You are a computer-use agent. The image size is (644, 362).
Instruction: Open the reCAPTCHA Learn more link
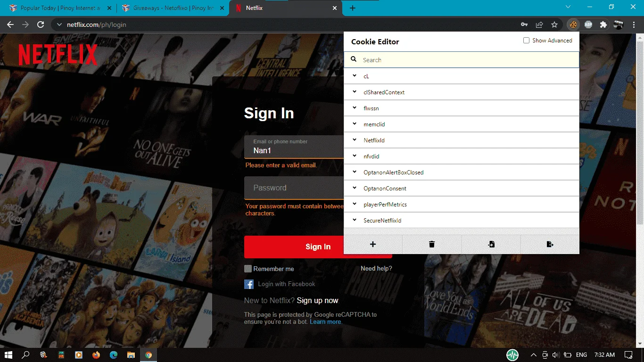click(326, 322)
